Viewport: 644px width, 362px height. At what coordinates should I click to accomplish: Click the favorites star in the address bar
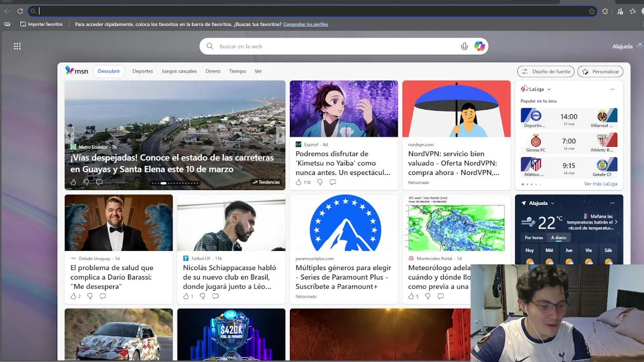pos(592,11)
